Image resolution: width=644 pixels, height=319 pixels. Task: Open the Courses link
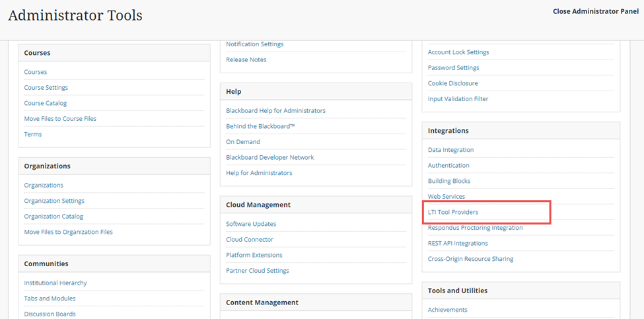[35, 72]
